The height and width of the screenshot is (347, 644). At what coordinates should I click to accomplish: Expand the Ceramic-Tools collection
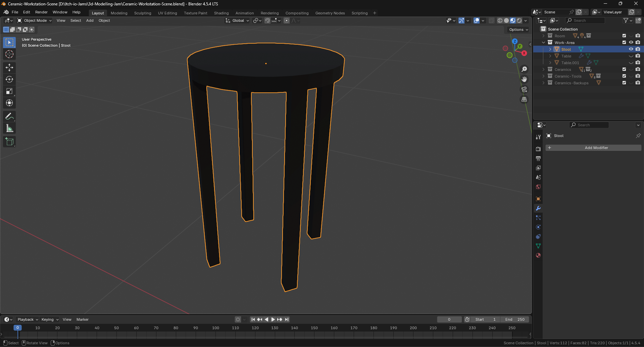[x=544, y=76]
